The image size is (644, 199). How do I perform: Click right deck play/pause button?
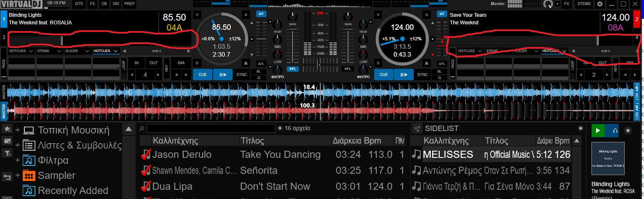(x=404, y=75)
